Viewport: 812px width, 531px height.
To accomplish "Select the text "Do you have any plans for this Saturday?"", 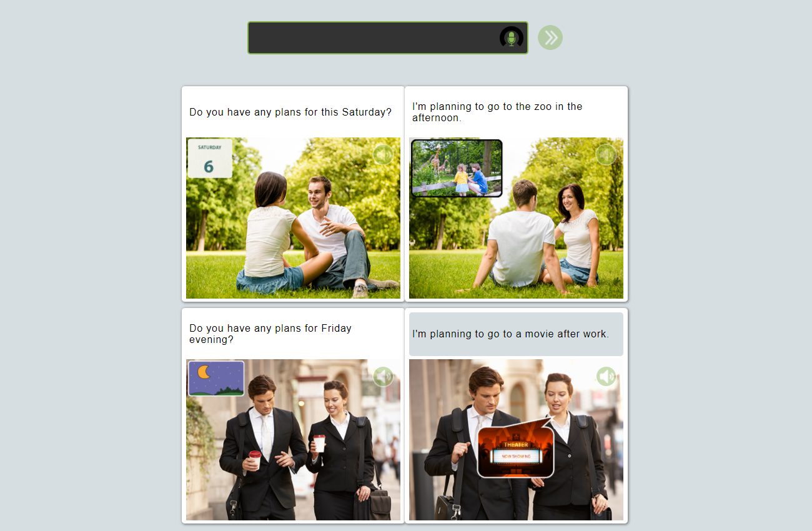I will [290, 112].
